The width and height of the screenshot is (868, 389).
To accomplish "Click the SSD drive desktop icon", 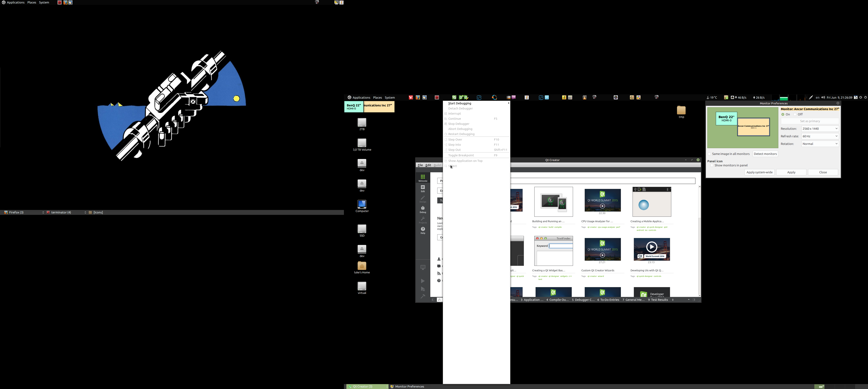I will pyautogui.click(x=362, y=230).
